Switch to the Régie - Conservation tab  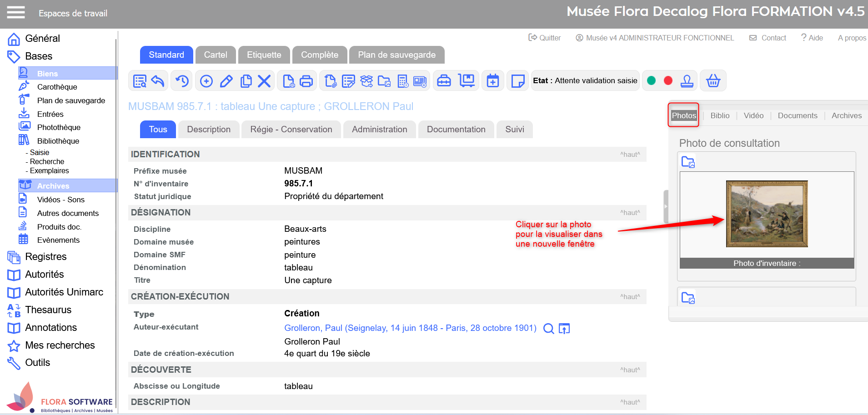click(291, 130)
